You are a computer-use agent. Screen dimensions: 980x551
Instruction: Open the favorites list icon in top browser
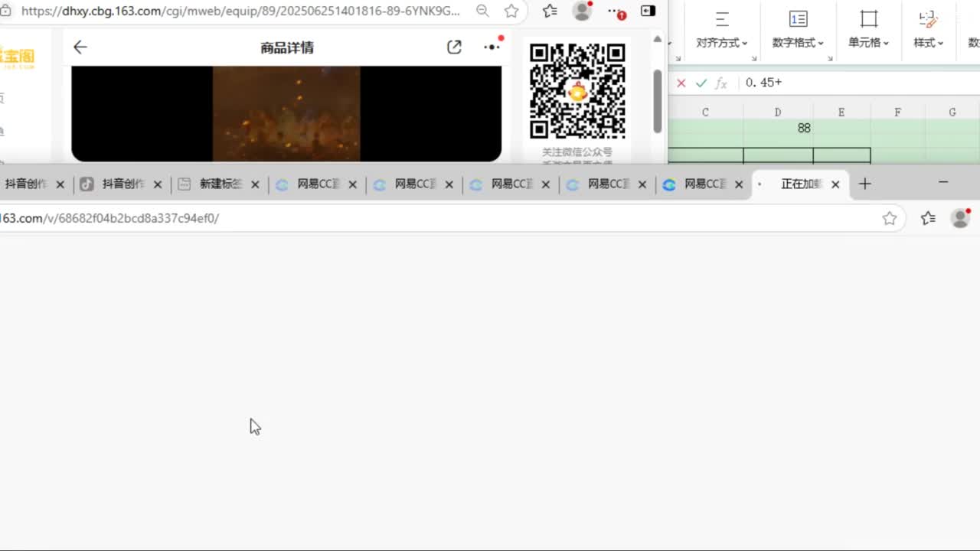click(550, 11)
